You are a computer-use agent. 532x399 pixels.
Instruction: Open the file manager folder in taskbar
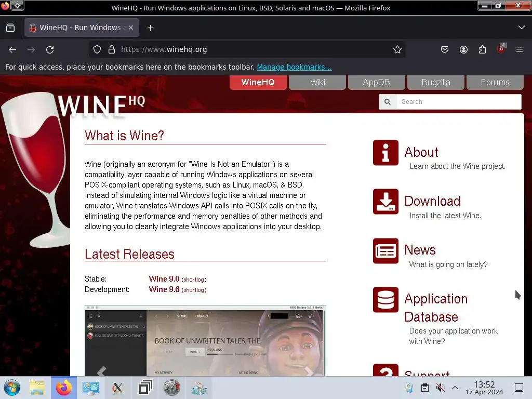(x=37, y=388)
